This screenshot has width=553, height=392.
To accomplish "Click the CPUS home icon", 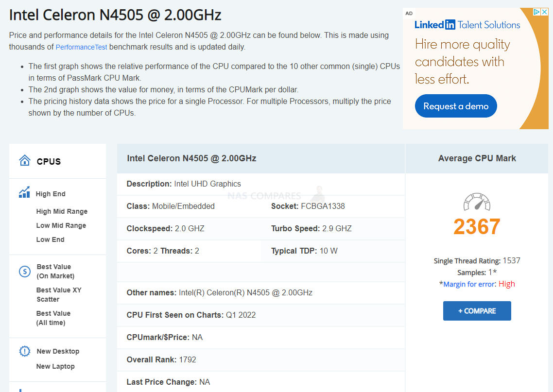I will pos(25,160).
